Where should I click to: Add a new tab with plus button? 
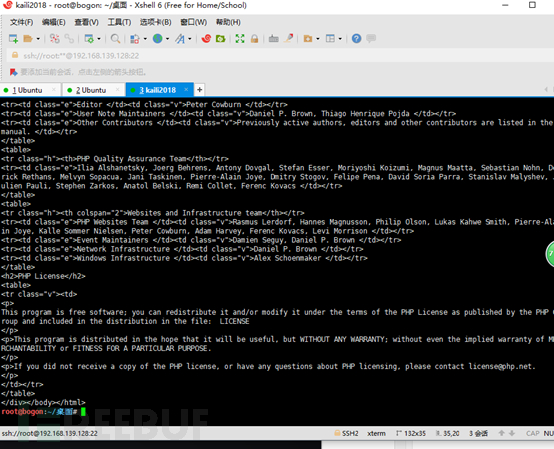[x=200, y=90]
